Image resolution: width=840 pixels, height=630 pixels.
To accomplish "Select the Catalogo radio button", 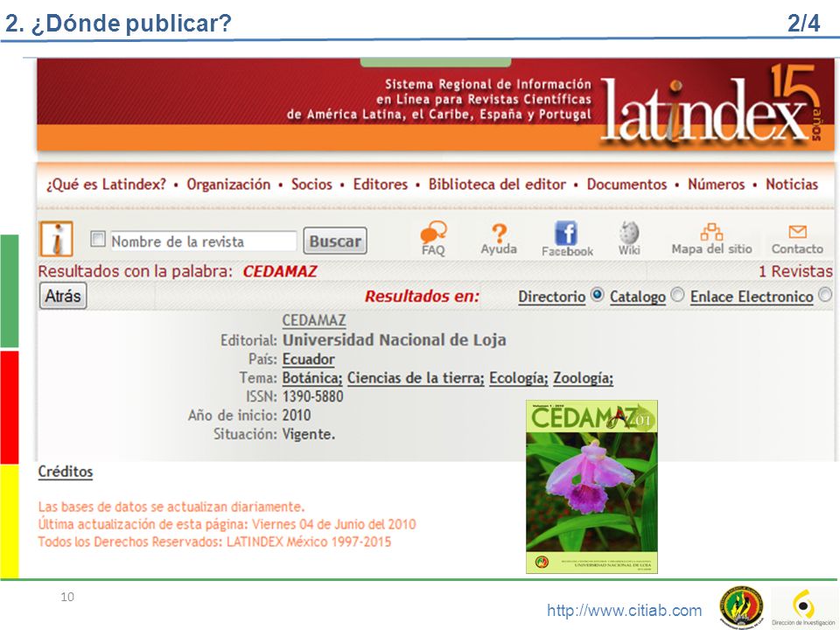I will (x=677, y=295).
